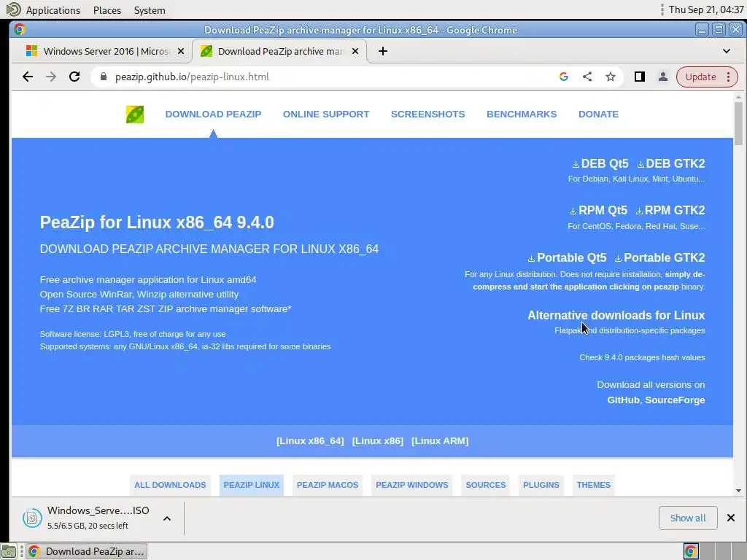Download the Portable GTK2 package
The height and width of the screenshot is (560, 747).
[x=659, y=257]
